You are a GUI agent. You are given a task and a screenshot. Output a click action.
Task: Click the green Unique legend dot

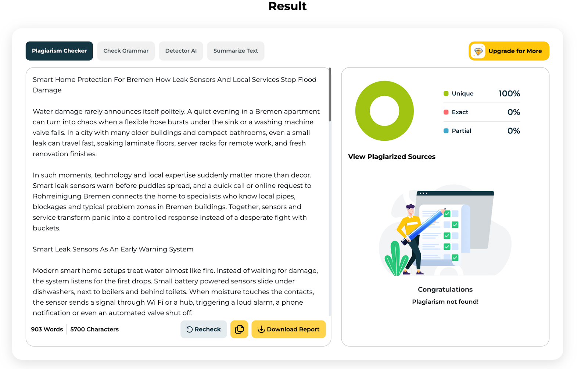point(446,93)
